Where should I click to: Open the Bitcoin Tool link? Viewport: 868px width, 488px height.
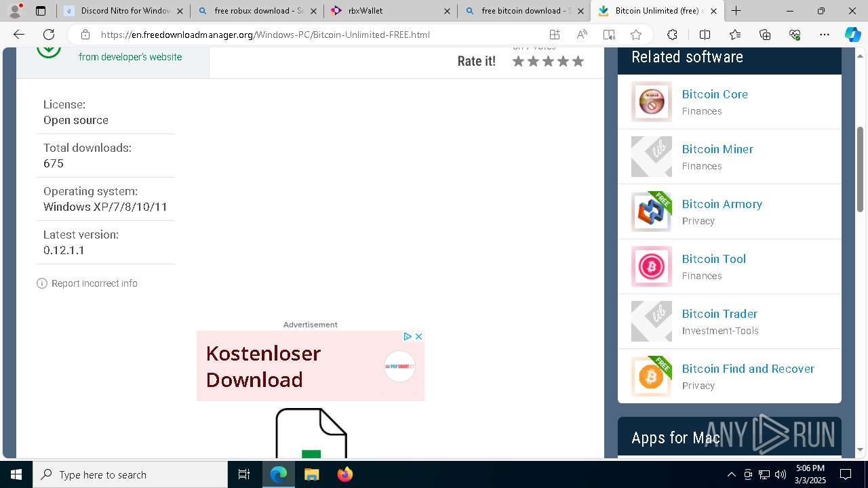[x=714, y=259]
